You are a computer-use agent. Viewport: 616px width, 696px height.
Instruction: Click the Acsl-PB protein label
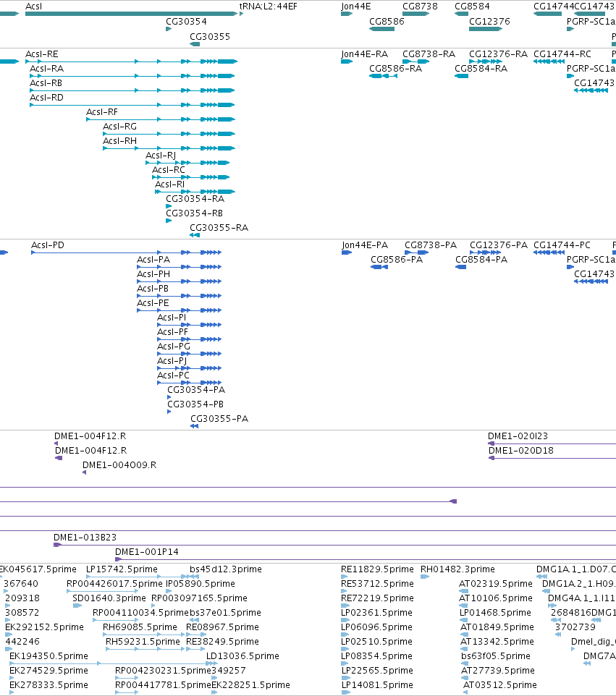(x=153, y=289)
